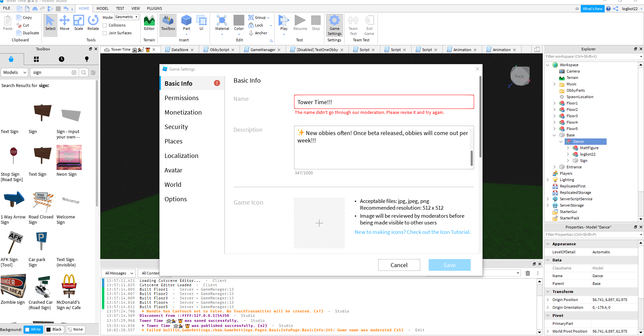Select White background option in Toolbox
This screenshot has height=336, width=644.
33,329
